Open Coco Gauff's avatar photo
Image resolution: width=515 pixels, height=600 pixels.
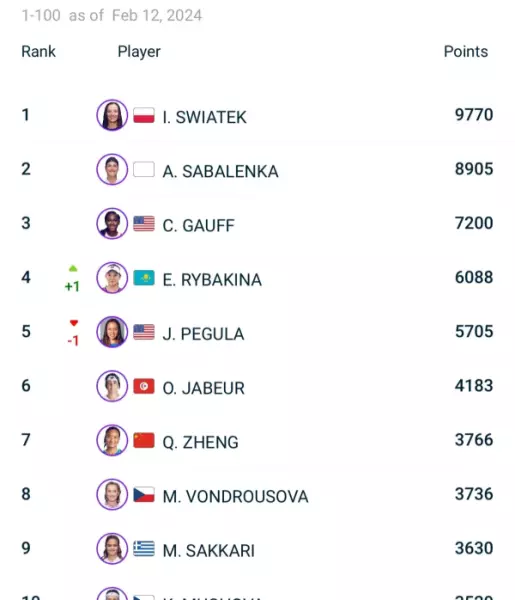(112, 223)
